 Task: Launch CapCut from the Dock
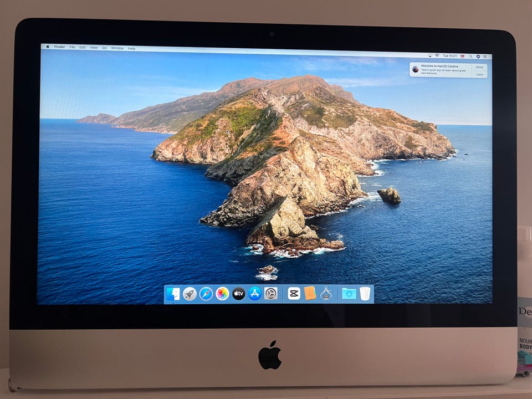(x=294, y=294)
